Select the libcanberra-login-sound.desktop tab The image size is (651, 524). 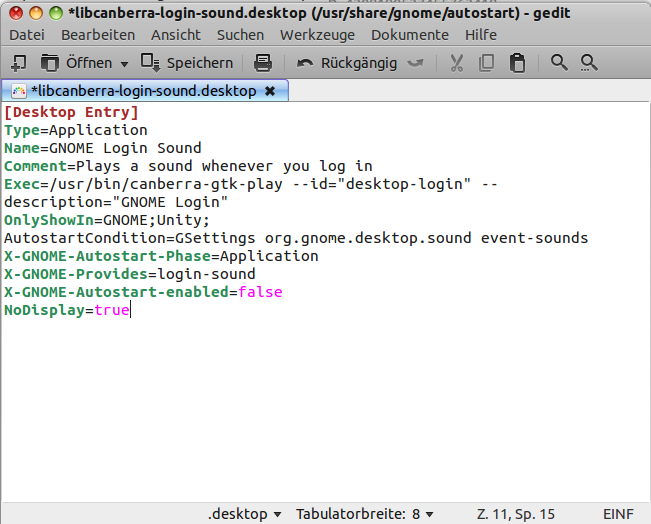[144, 91]
